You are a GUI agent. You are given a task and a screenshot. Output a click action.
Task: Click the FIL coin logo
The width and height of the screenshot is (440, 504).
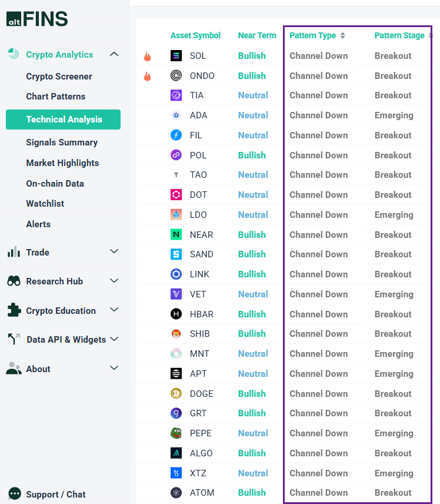click(176, 135)
